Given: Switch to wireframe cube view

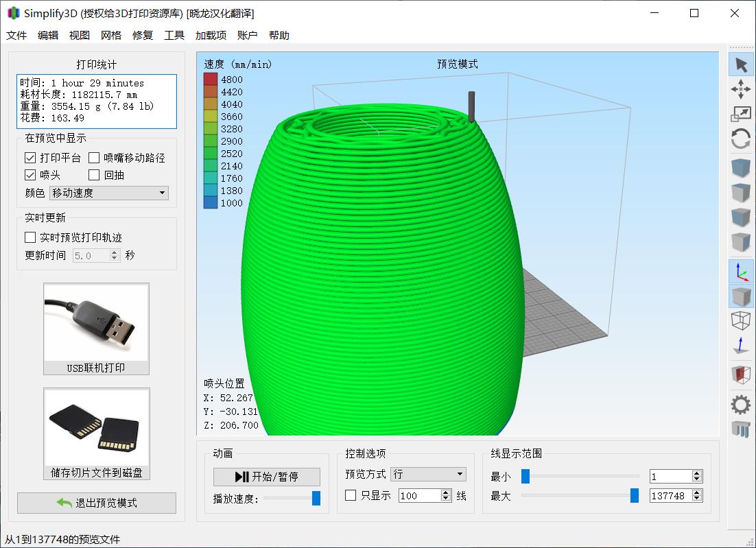Looking at the screenshot, I should tap(741, 321).
